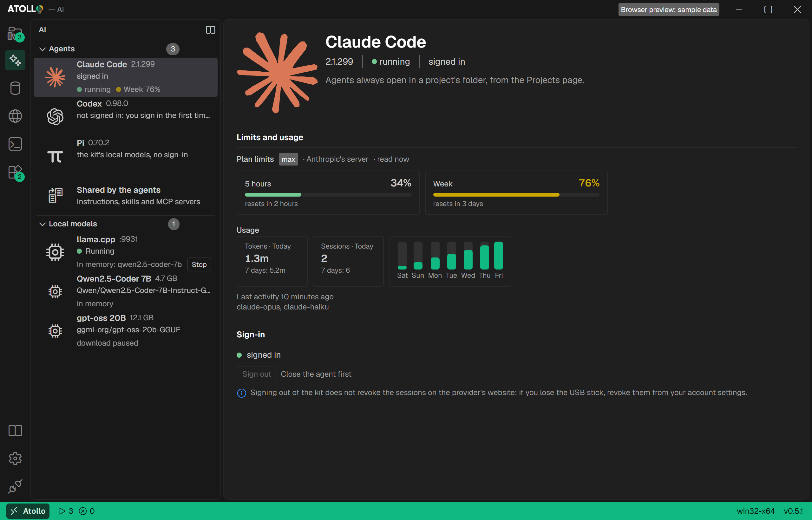812x520 pixels.
Task: Open the database cylinder sidebar icon
Action: pyautogui.click(x=15, y=88)
